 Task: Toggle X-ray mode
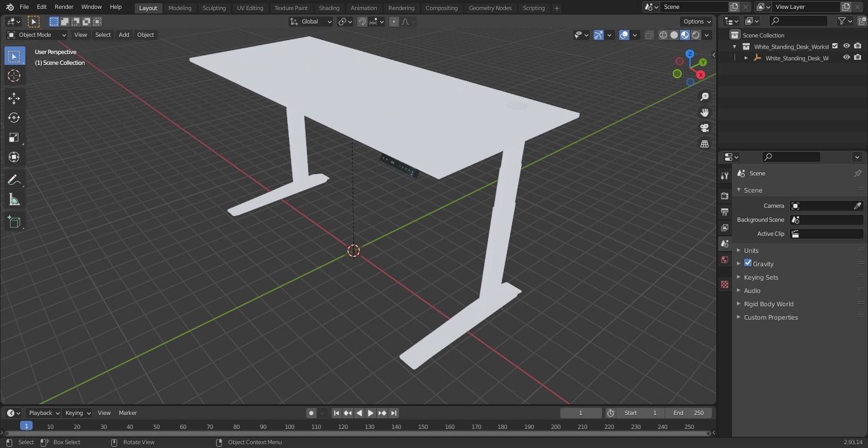(649, 35)
